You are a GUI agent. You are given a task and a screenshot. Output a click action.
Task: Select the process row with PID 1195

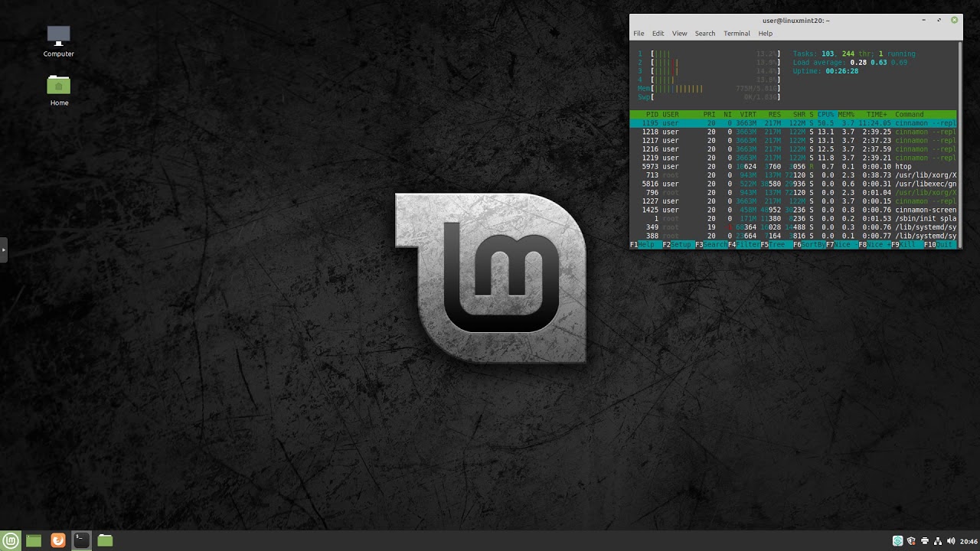pyautogui.click(x=793, y=122)
